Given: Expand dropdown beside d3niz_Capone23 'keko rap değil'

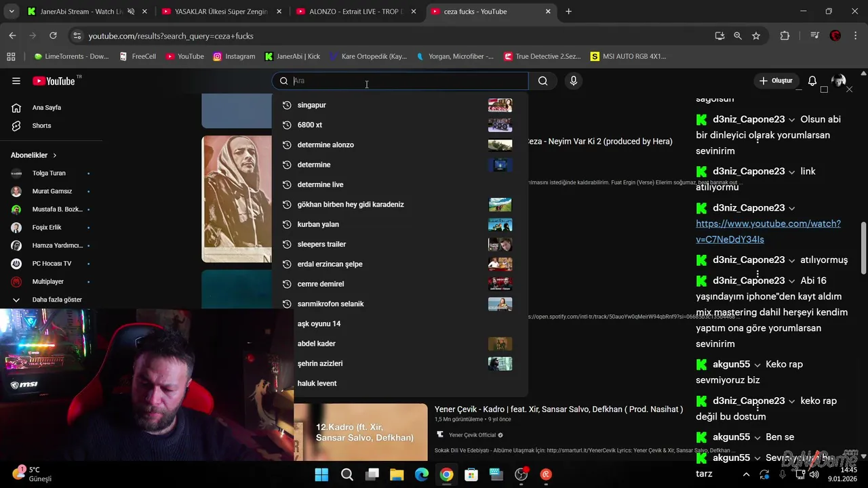Looking at the screenshot, I should [792, 401].
